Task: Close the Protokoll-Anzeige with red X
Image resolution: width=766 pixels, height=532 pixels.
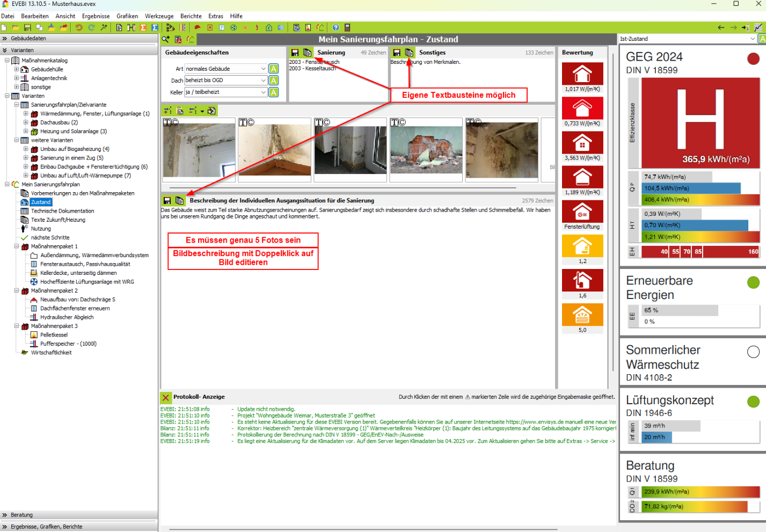Action: (166, 397)
